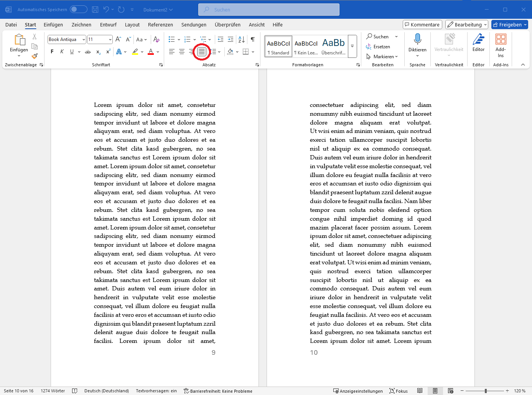Toggle bold F formatting
Viewport: 532px width, 395px height.
click(x=52, y=52)
